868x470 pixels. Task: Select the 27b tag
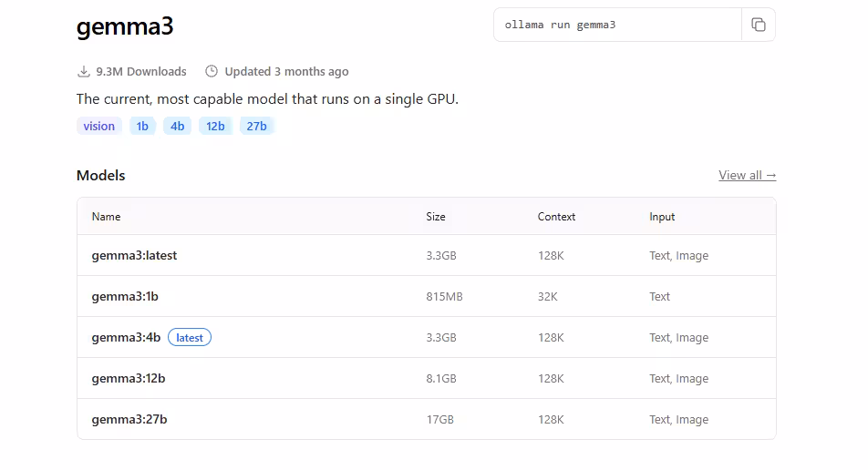[257, 126]
